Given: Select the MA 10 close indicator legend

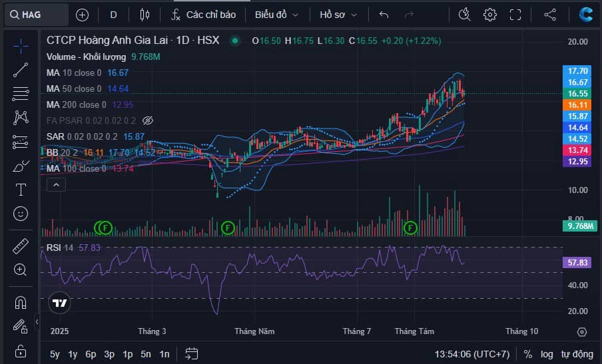Looking at the screenshot, I should (87, 73).
